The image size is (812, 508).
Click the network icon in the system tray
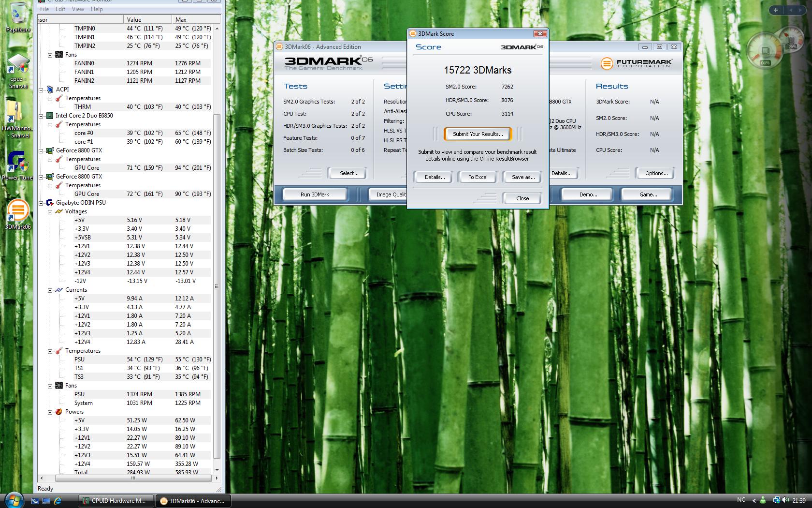(776, 500)
